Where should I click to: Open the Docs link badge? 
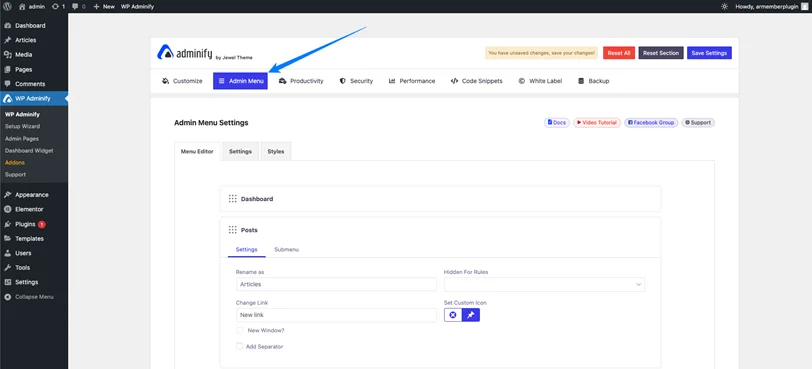557,123
